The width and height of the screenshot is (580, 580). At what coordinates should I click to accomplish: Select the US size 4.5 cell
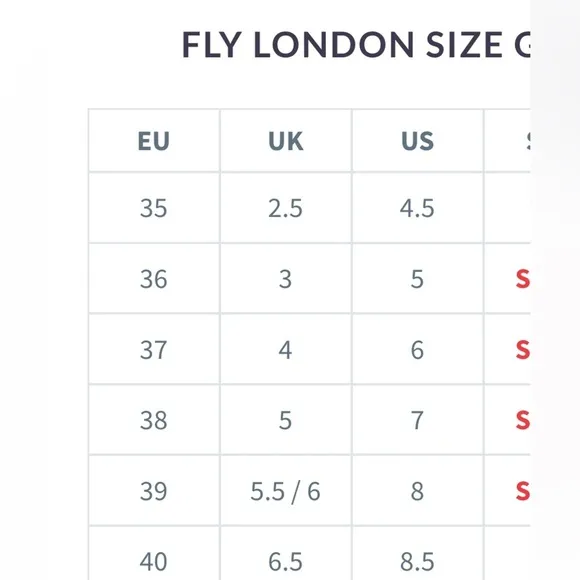(417, 208)
